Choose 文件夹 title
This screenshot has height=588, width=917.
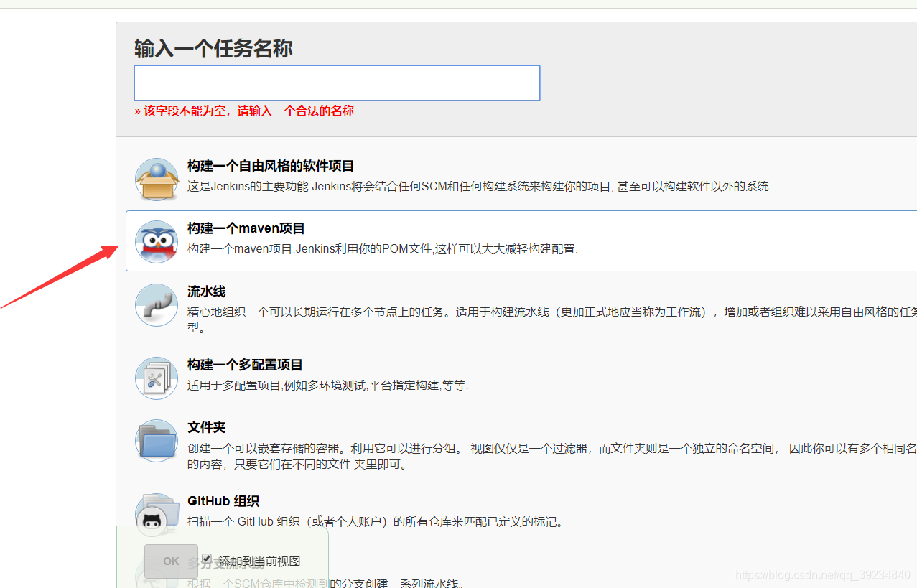click(207, 427)
